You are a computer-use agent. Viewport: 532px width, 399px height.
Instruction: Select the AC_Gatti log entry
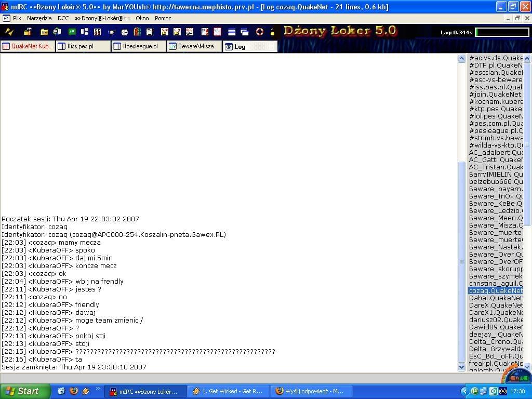point(495,160)
